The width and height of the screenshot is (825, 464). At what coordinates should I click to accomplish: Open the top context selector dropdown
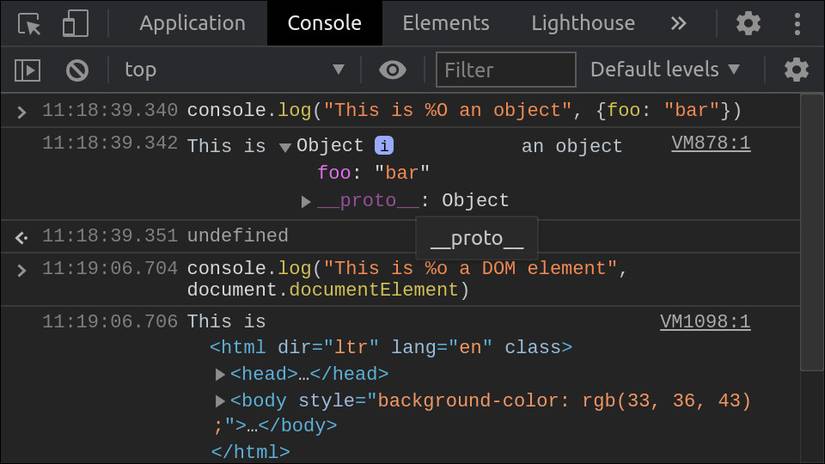click(x=233, y=70)
